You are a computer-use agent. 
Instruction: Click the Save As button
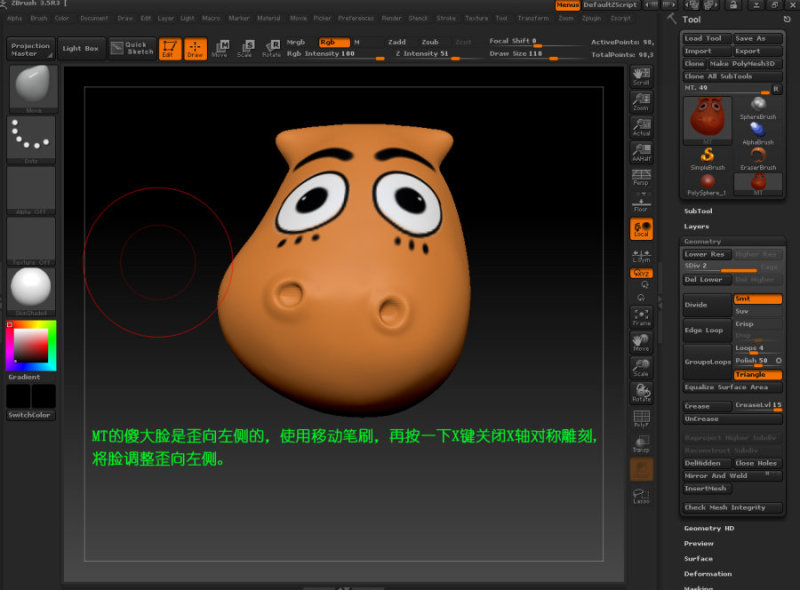coord(758,38)
